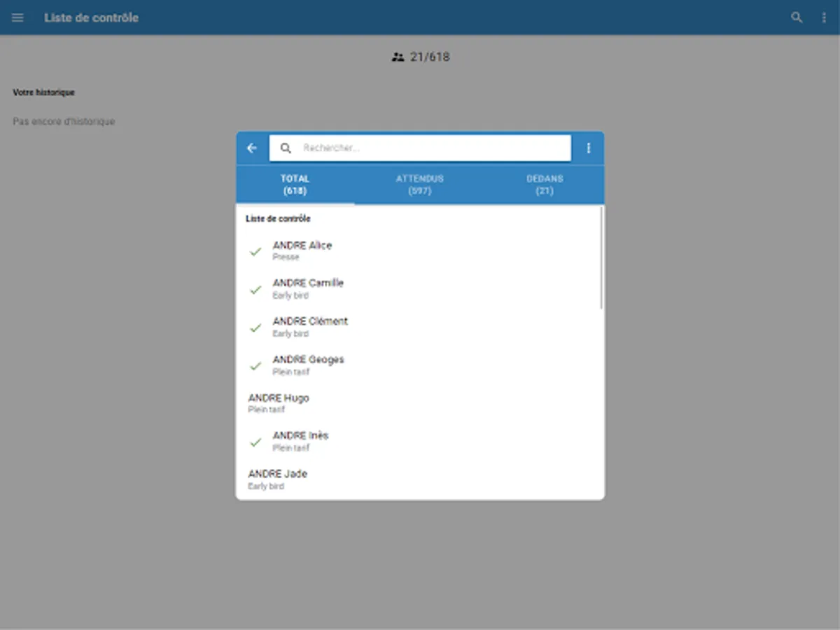Click 'Early bird' label under ANDRE Jade
The image size is (840, 630).
(x=266, y=486)
